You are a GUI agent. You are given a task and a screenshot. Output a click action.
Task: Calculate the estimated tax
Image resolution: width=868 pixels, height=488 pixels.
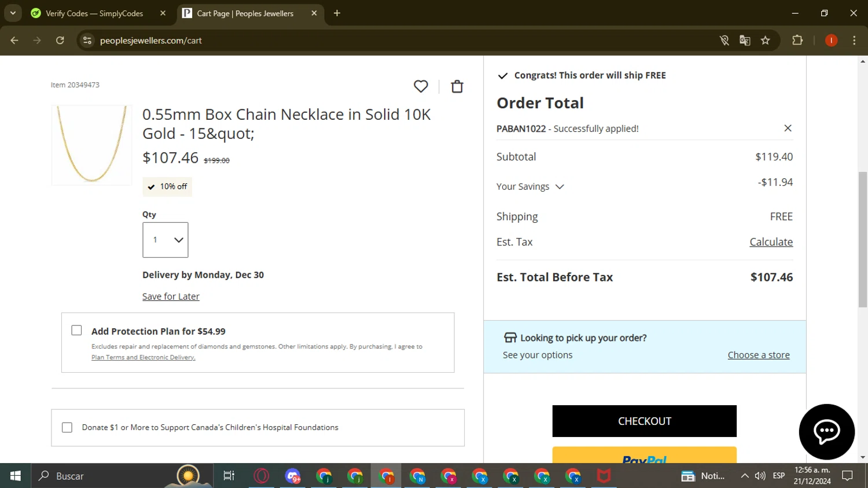771,242
